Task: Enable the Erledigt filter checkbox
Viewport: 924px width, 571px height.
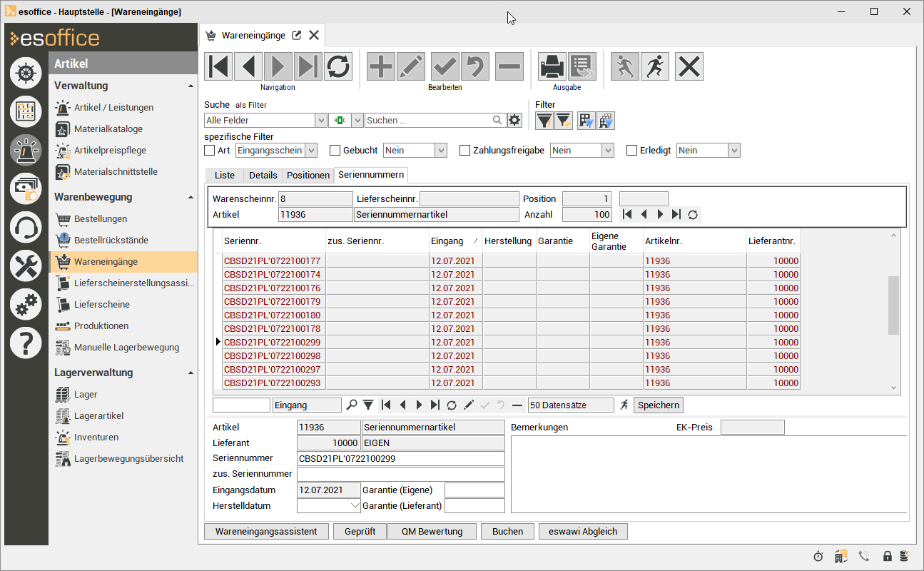Action: coord(631,151)
